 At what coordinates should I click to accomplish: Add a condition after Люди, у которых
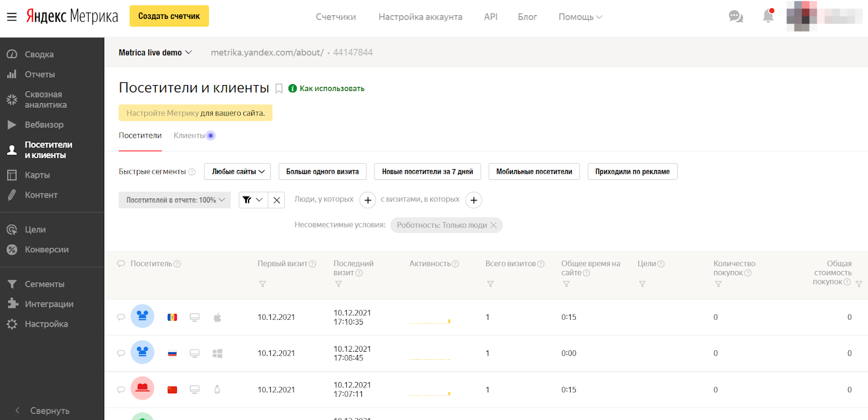pos(368,200)
